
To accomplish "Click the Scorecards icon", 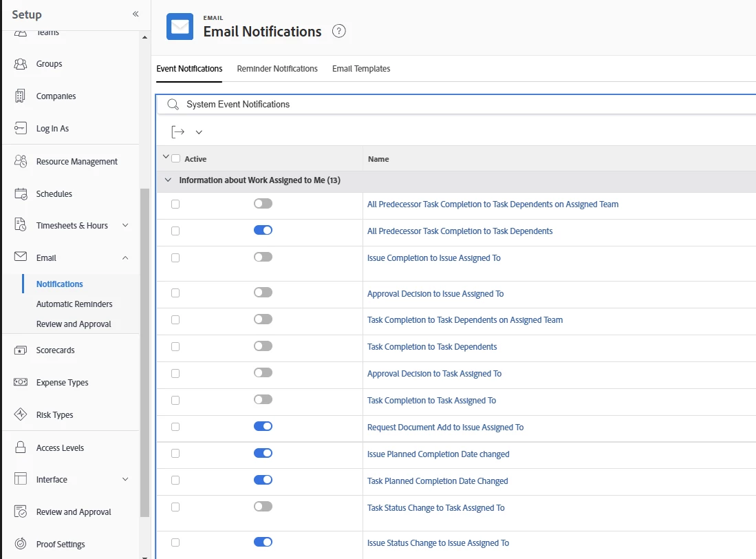I will tap(20, 350).
